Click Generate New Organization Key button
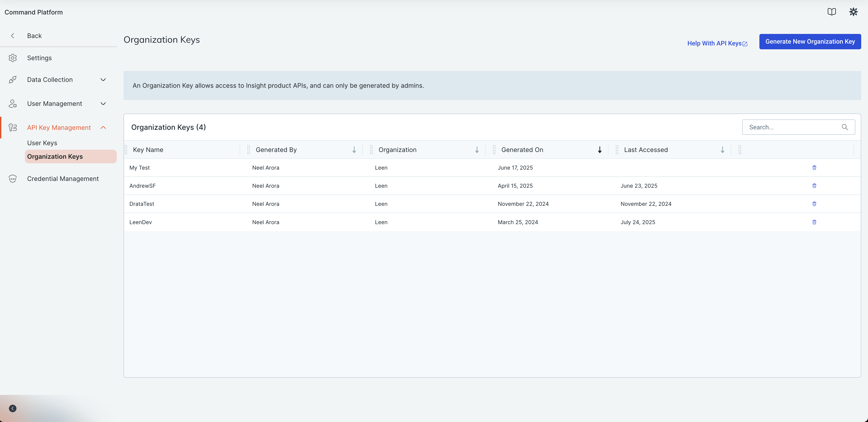The image size is (868, 422). (x=810, y=42)
